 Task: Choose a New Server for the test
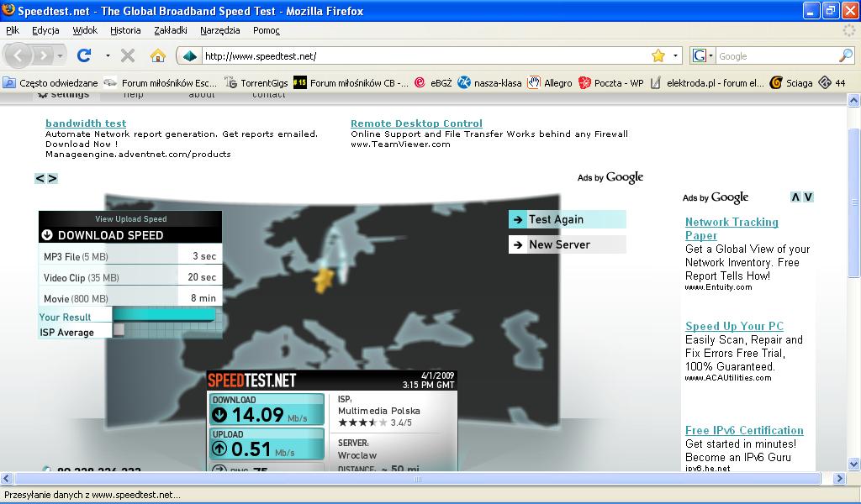click(x=567, y=244)
